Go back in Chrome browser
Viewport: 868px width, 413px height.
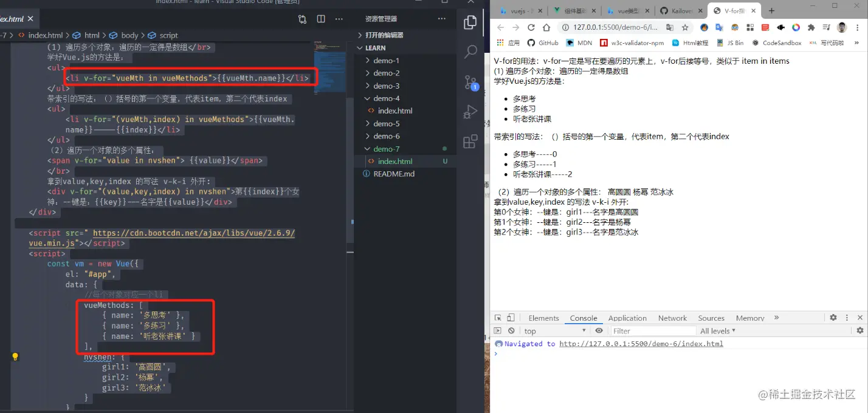[500, 27]
